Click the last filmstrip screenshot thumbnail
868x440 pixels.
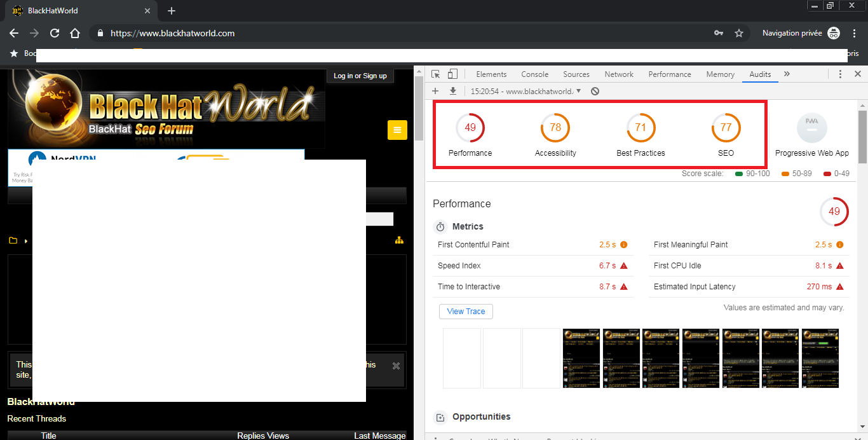[820, 358]
